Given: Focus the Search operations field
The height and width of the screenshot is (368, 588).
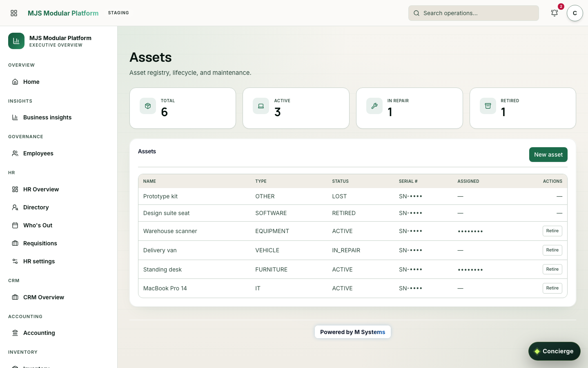Looking at the screenshot, I should click(474, 13).
